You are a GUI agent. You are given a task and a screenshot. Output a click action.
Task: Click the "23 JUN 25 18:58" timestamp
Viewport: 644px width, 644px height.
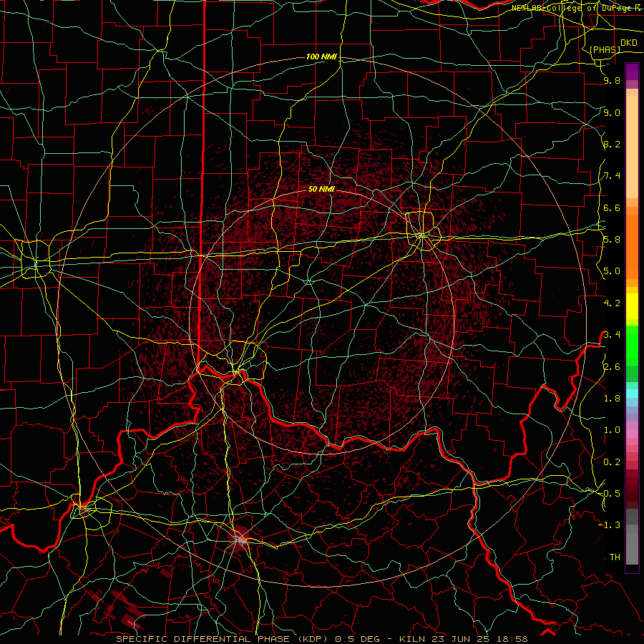tap(479, 639)
